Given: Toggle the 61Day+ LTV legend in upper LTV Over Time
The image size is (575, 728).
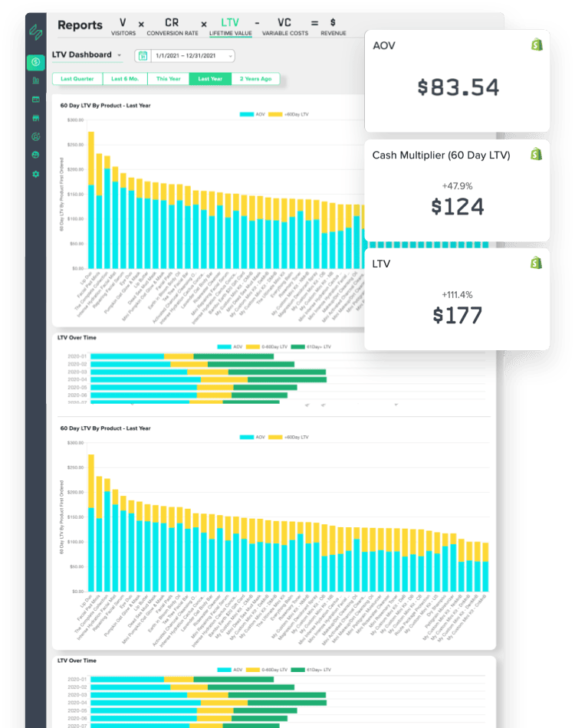Looking at the screenshot, I should point(313,346).
